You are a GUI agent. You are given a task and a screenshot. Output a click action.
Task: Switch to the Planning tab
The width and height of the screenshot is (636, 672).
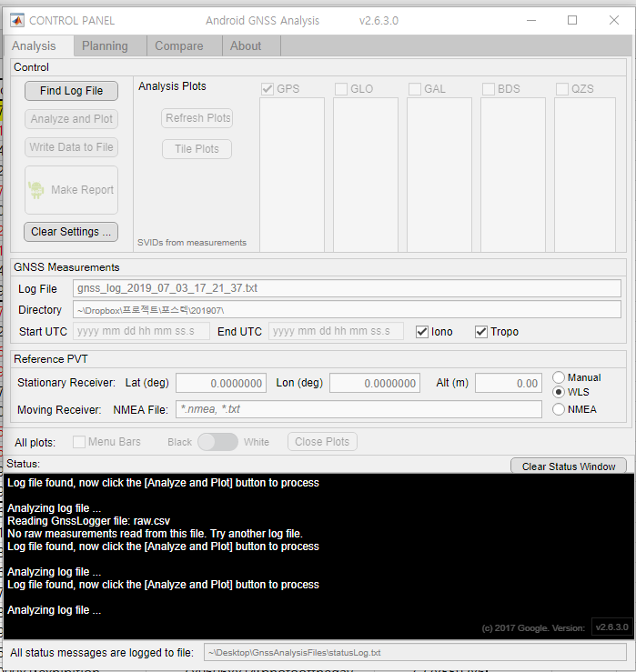pos(105,45)
